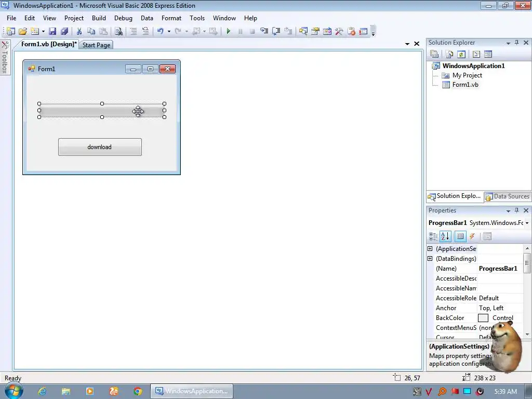Open the Format menu
Viewport: 532px width, 399px height.
171,18
